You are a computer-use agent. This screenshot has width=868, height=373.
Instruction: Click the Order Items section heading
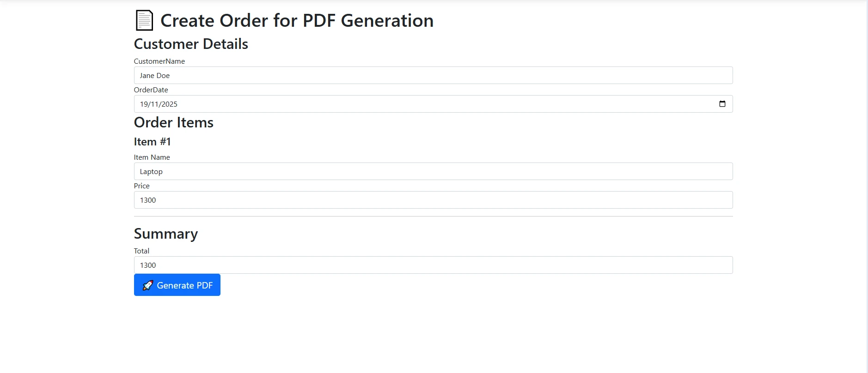[173, 122]
